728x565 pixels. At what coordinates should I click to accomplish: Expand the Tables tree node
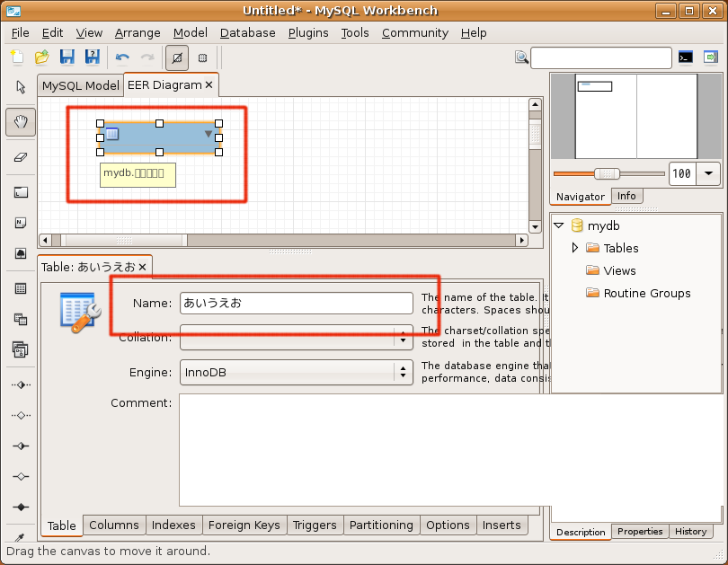575,248
